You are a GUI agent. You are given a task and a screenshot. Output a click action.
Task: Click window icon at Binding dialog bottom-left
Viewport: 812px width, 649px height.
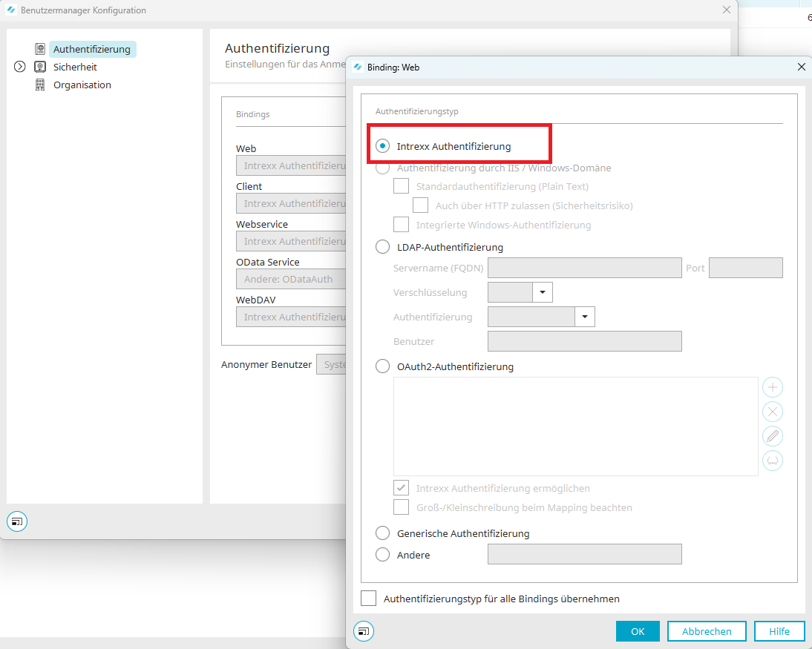[364, 631]
